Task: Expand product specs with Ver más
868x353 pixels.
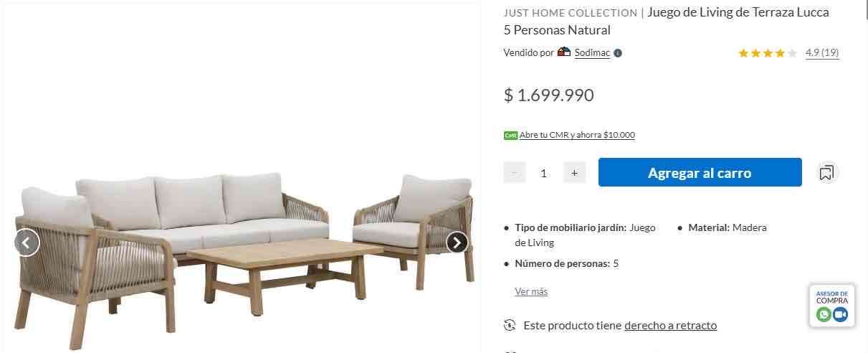Action: (x=531, y=291)
